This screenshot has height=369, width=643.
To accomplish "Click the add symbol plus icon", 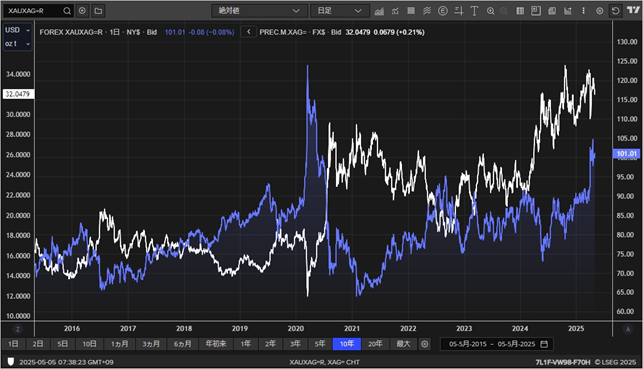I will click(82, 11).
